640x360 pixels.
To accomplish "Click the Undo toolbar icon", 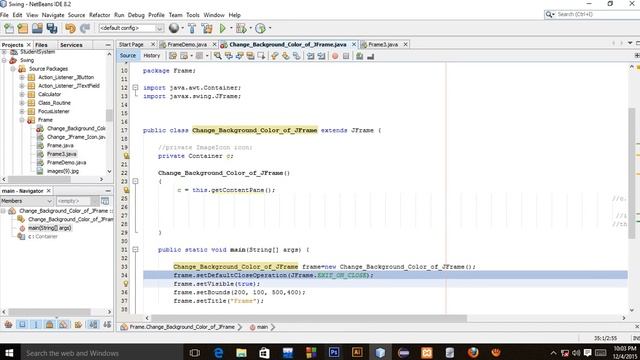I will click(x=70, y=28).
